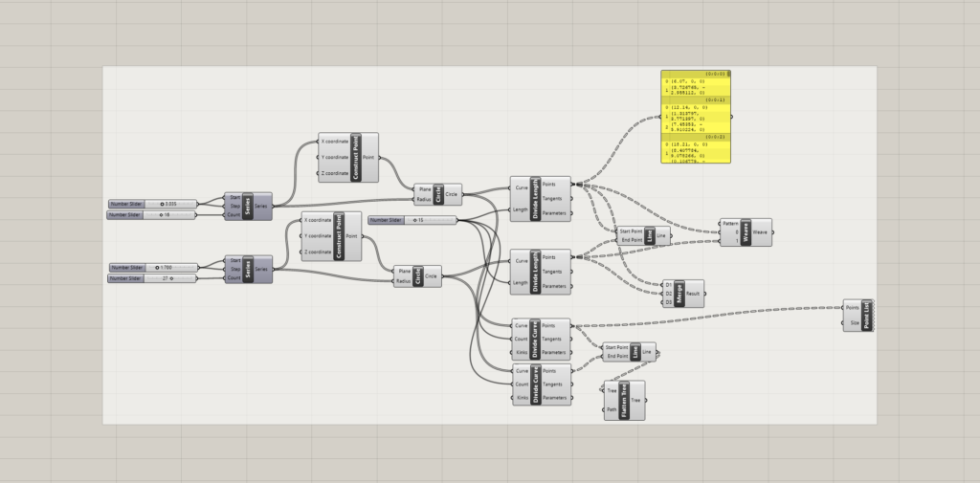Select the Number Slider showing 1.700
Screen dimensions: 980x483
(154, 268)
